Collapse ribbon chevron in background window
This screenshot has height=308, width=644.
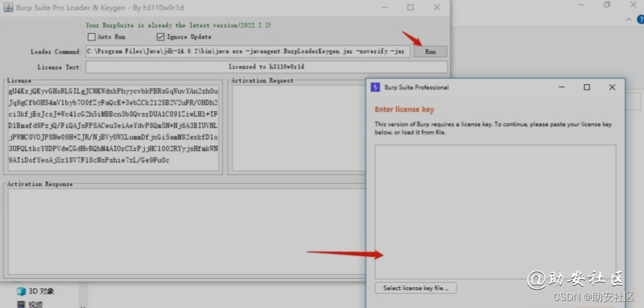pos(629,19)
